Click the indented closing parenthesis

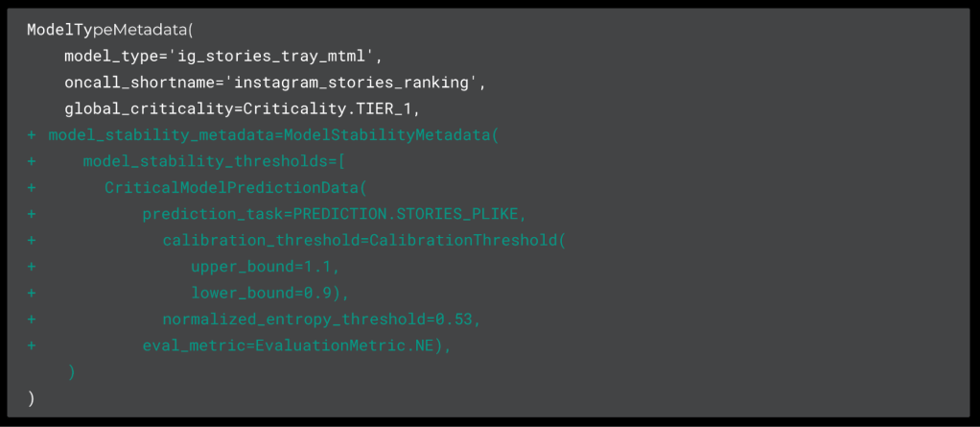[x=71, y=372]
